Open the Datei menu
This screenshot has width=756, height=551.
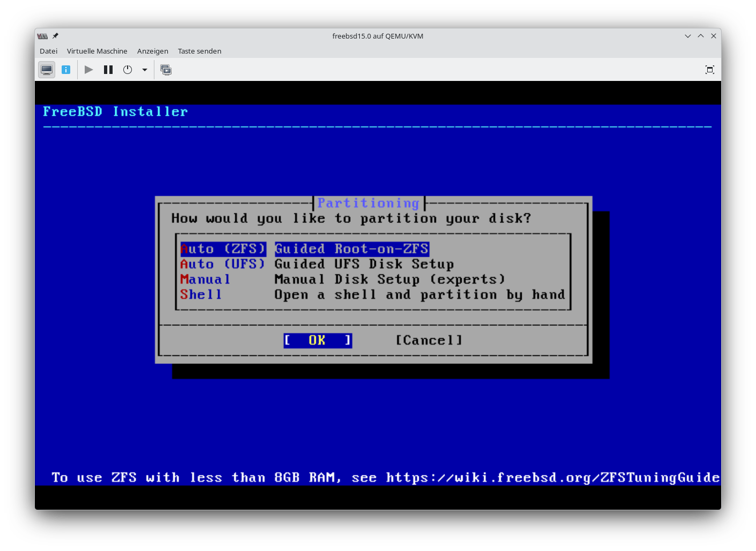coord(48,51)
